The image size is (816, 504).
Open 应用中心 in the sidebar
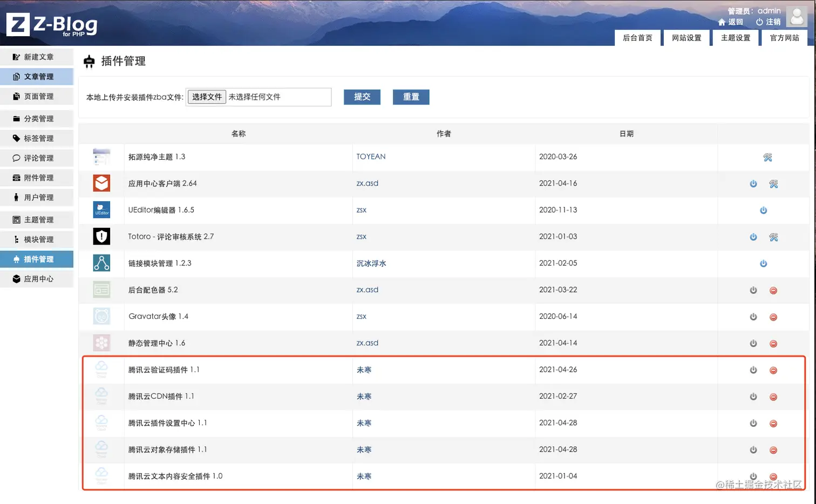(37, 279)
